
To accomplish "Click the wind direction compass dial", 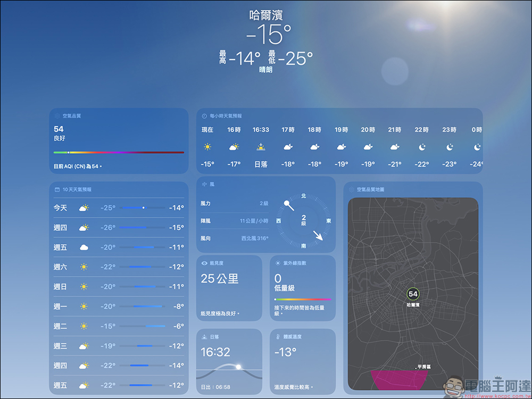I will 303,222.
